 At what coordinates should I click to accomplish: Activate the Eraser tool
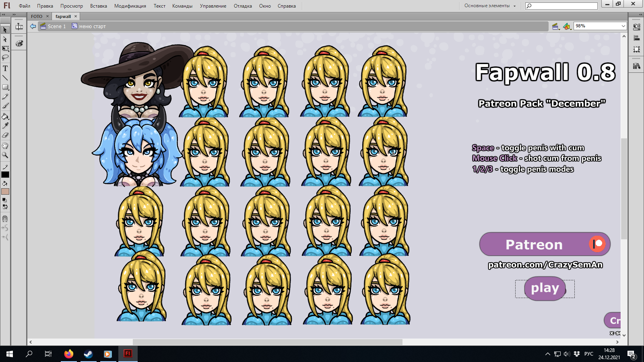click(x=5, y=135)
